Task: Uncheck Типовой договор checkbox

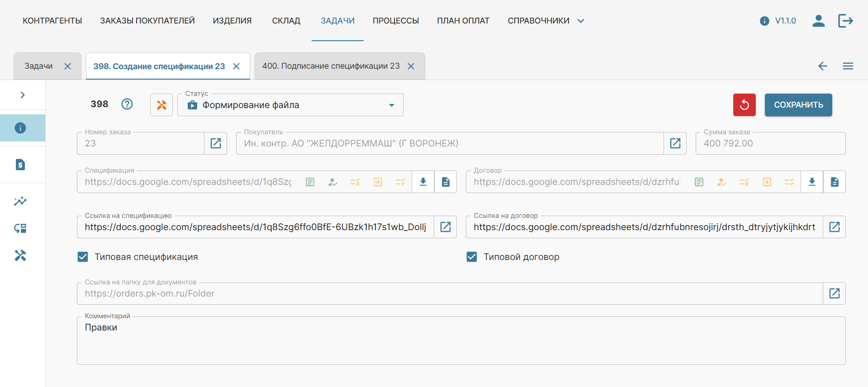Action: [x=472, y=257]
